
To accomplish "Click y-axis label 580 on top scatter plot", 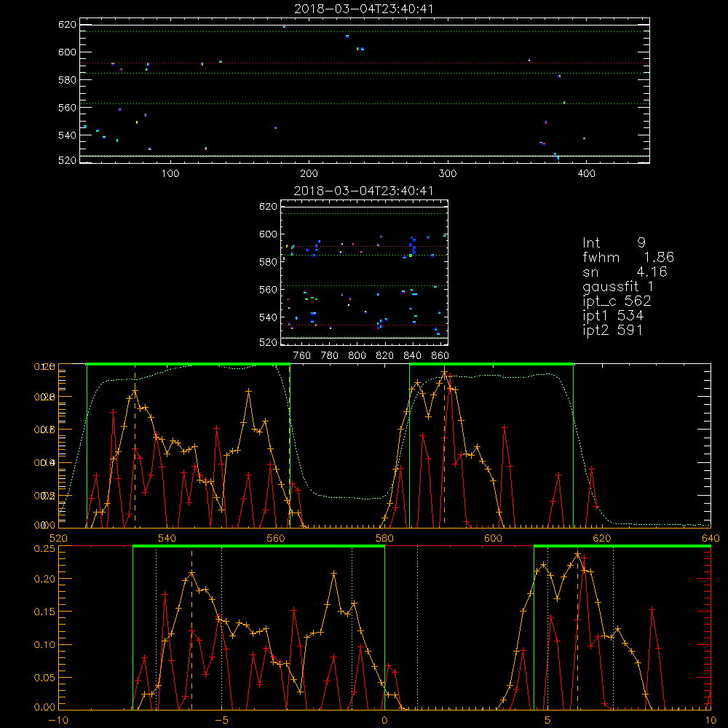I will pos(67,80).
